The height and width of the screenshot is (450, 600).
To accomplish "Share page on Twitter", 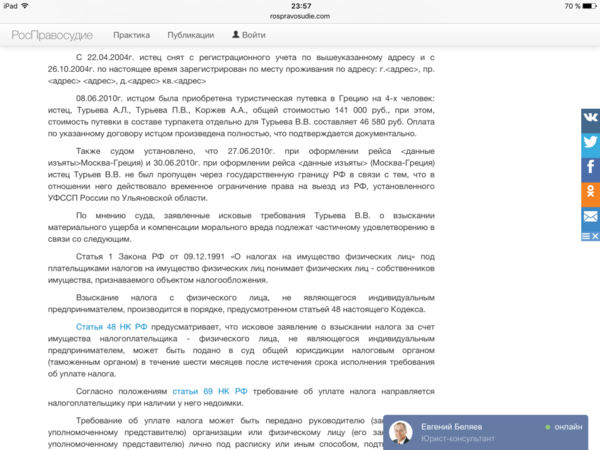I will [590, 142].
